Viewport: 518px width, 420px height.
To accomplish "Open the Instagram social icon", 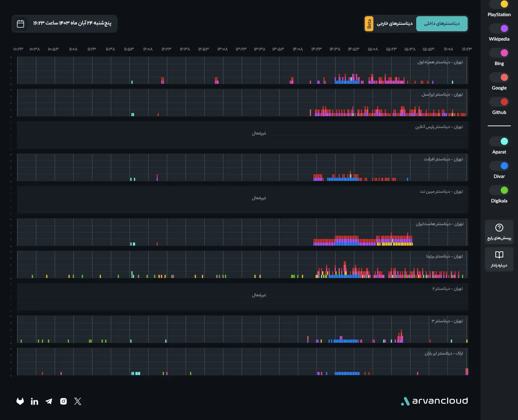I will coord(63,401).
